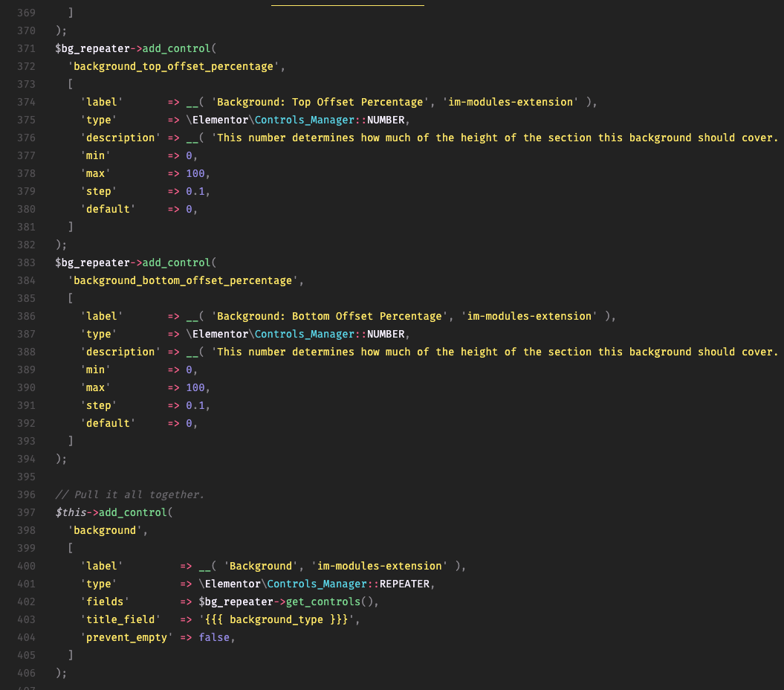Click the $this variable on line 397

point(71,512)
